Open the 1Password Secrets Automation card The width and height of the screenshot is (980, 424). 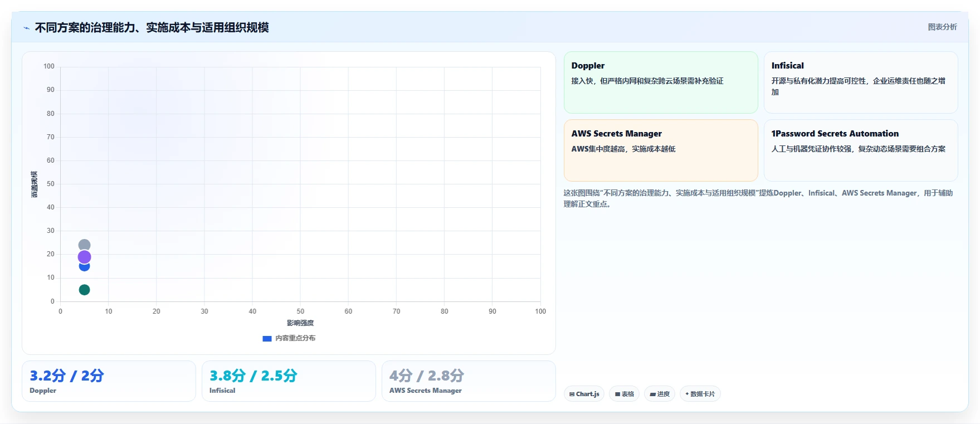[861, 150]
